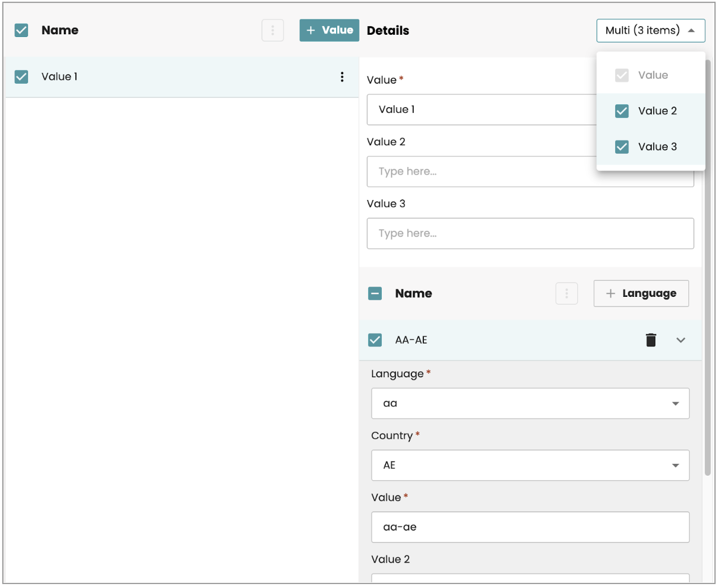719x588 pixels.
Task: Click the Value field containing aa-ae
Action: click(530, 527)
